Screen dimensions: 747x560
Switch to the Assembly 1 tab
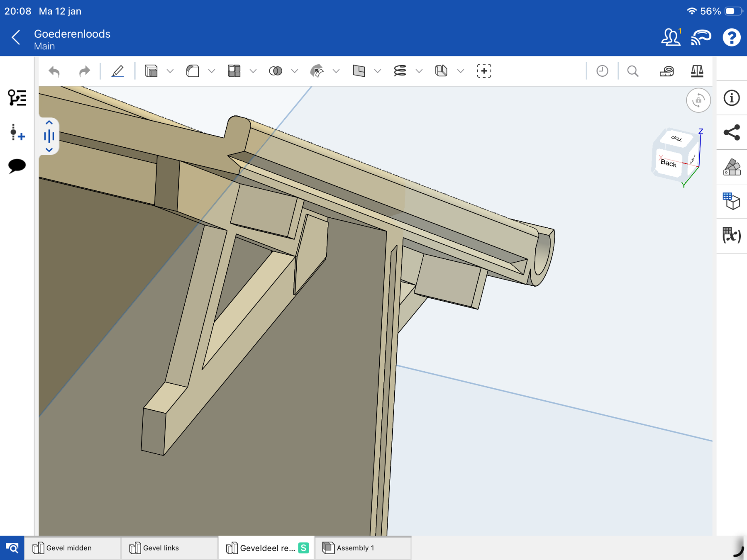pos(355,548)
